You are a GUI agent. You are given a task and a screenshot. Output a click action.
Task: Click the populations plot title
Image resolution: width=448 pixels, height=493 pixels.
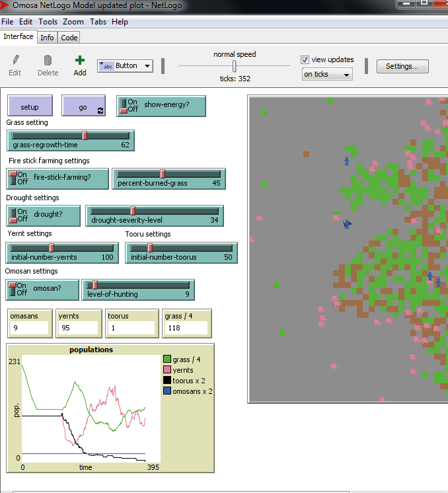(x=91, y=350)
